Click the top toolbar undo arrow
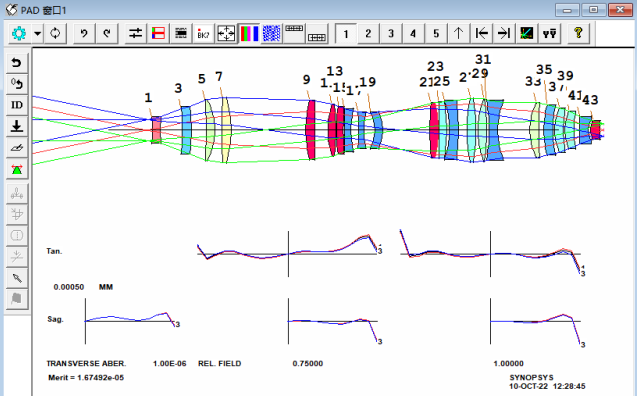Screen dimensions: 637x396 click(84, 33)
